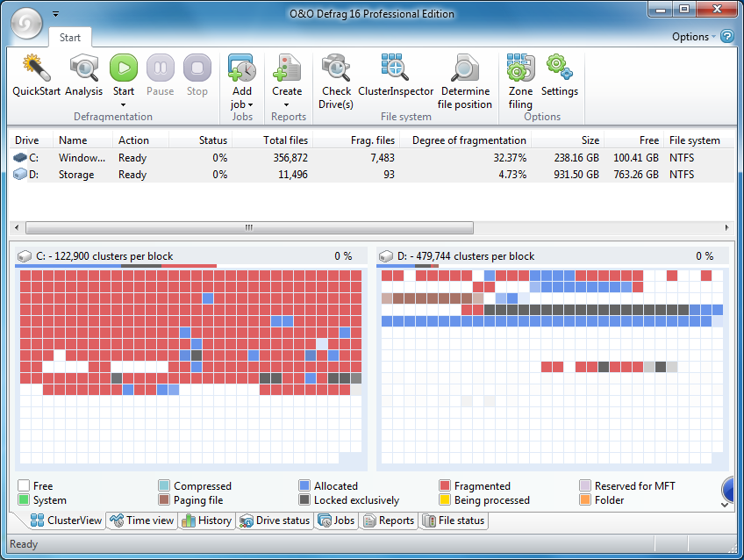Image resolution: width=744 pixels, height=560 pixels.
Task: Open the Reports tab
Action: coord(389,521)
